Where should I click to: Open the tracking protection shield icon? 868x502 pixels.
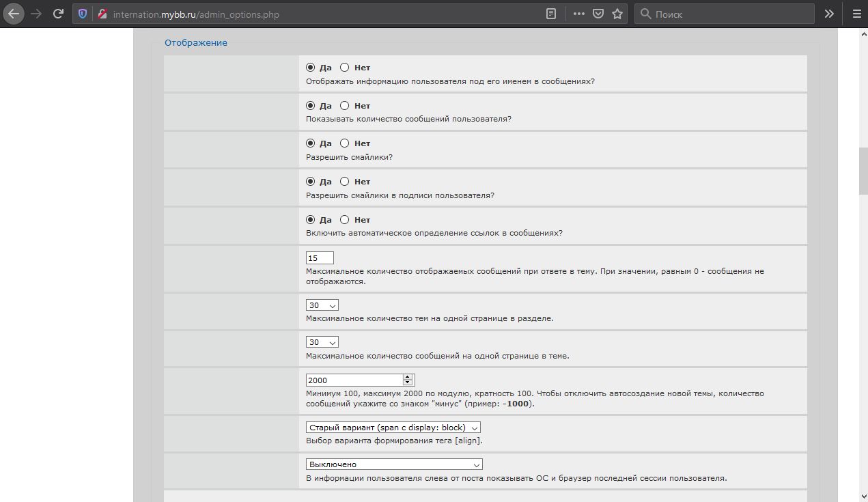(x=83, y=14)
